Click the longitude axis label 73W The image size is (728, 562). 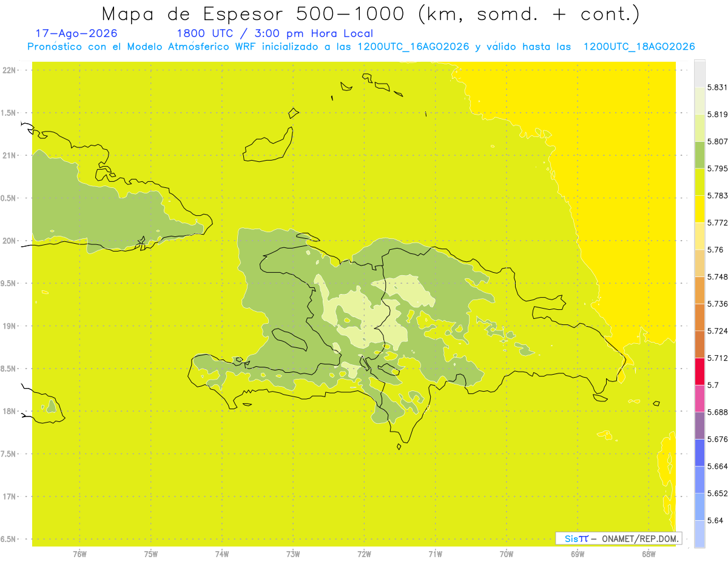coord(293,554)
